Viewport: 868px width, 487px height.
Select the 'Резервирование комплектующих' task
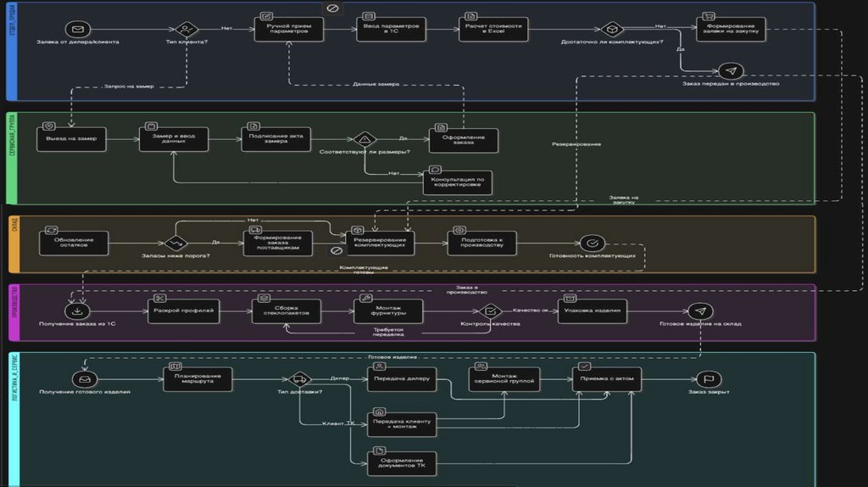pyautogui.click(x=380, y=243)
